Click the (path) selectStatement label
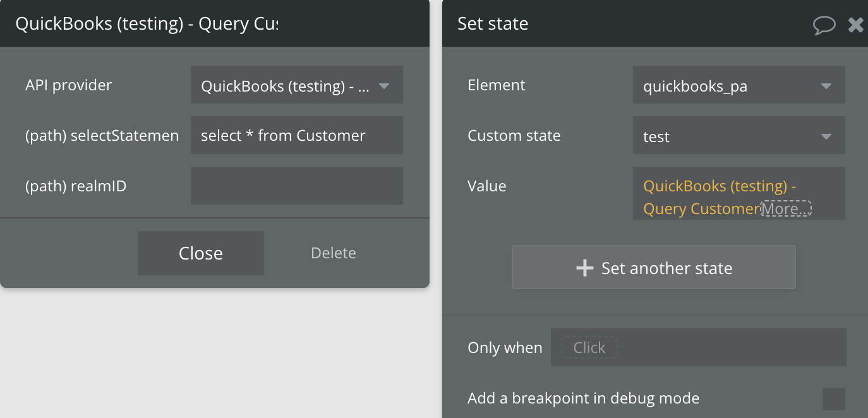Image resolution: width=868 pixels, height=418 pixels. (x=102, y=136)
